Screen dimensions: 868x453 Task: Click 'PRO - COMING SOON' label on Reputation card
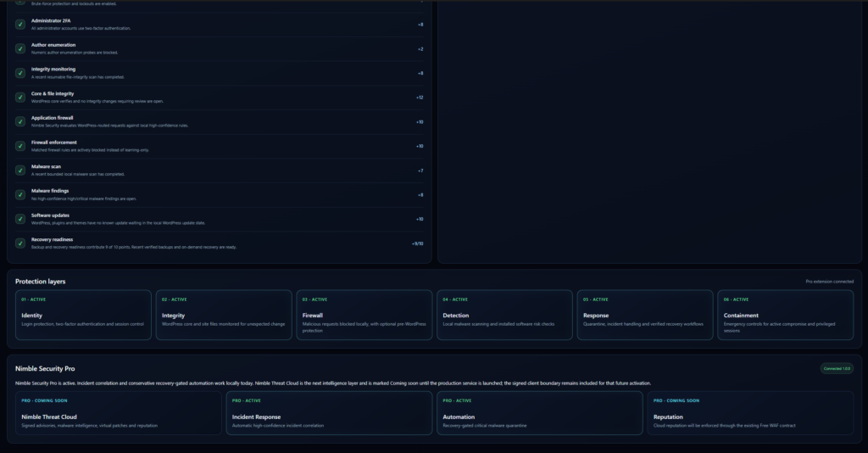pos(676,400)
